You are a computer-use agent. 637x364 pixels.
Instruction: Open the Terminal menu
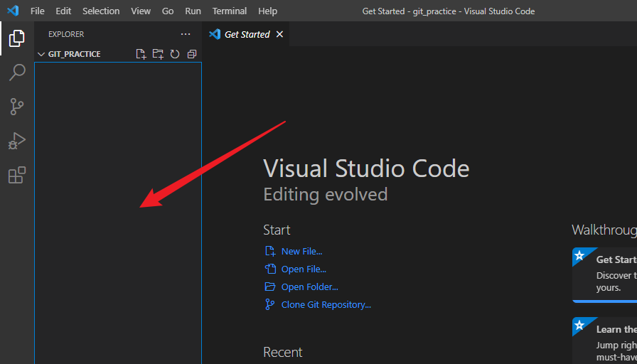click(230, 11)
